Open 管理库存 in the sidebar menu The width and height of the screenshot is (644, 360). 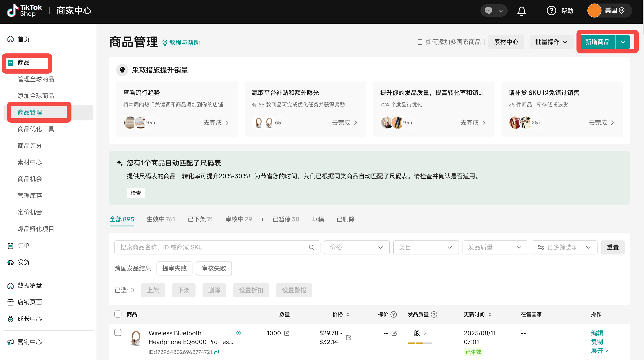tap(30, 196)
